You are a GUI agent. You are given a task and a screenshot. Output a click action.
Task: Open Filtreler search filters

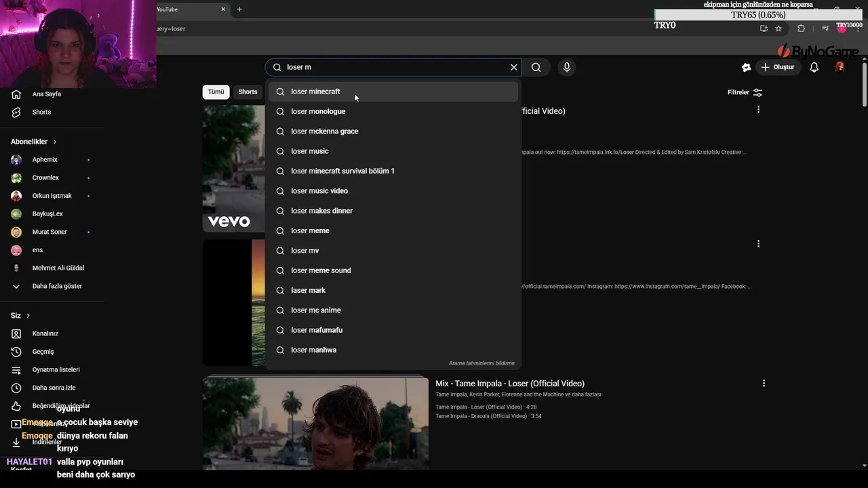[745, 92]
